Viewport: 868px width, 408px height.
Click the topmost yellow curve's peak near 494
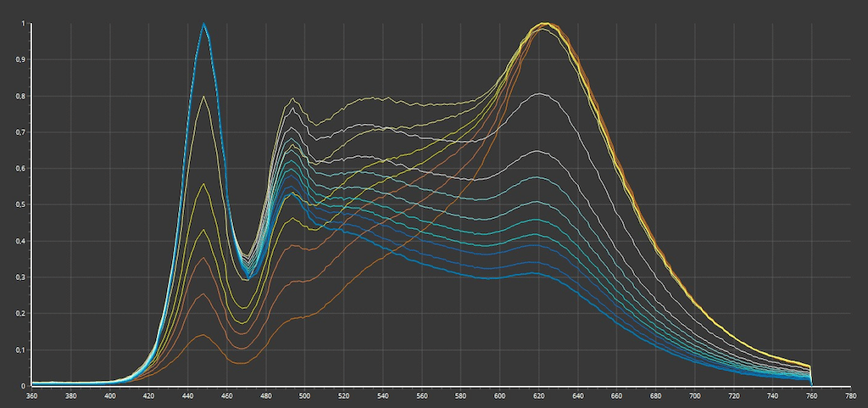point(293,99)
